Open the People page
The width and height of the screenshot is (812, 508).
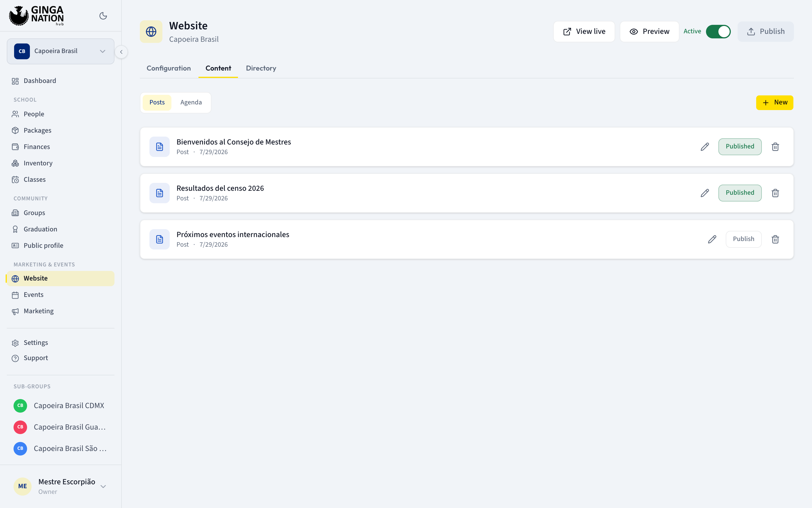(x=60, y=114)
